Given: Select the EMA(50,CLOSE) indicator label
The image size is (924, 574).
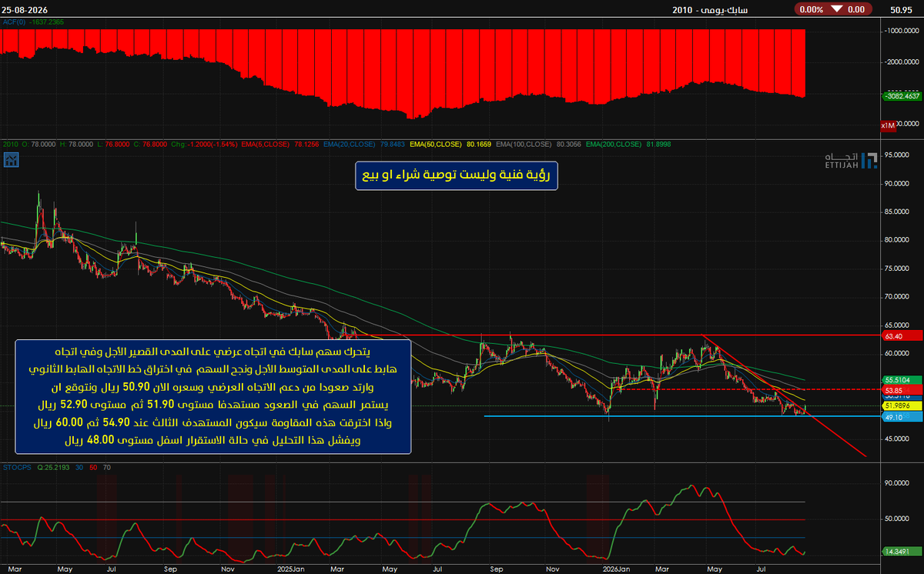Looking at the screenshot, I should click(x=437, y=144).
